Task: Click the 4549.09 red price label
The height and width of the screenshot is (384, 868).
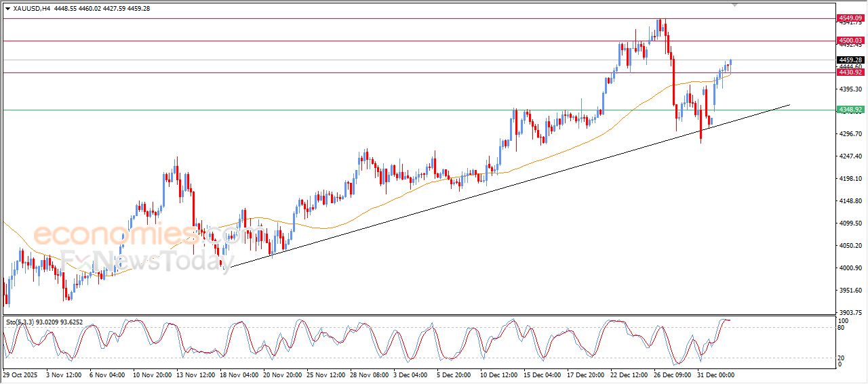Action: point(850,18)
